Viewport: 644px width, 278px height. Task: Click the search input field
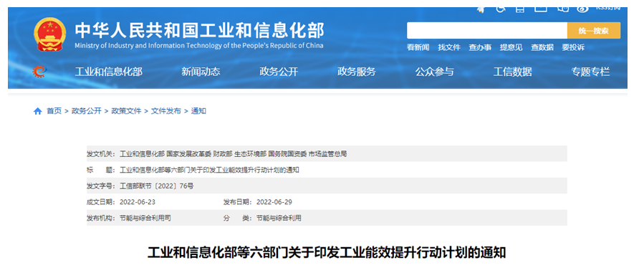point(487,30)
